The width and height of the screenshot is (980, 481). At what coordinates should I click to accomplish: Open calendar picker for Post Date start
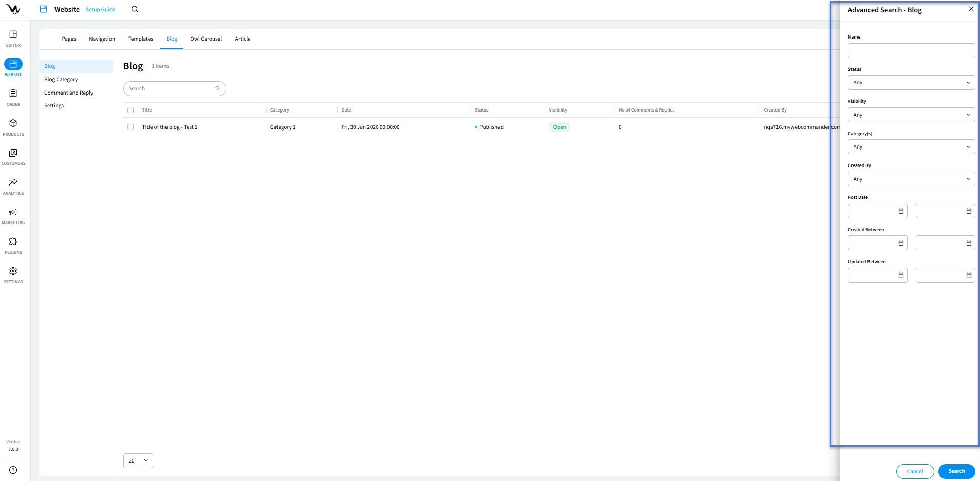(x=901, y=211)
